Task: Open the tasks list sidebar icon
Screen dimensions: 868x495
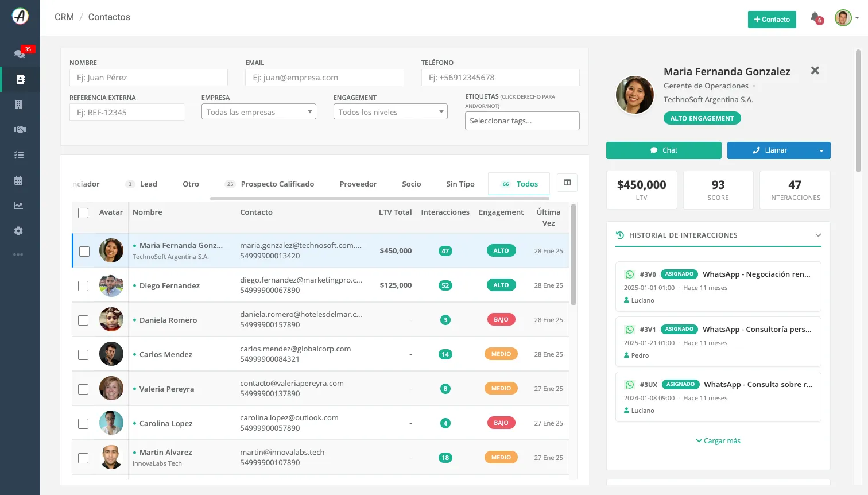Action: click(x=18, y=155)
